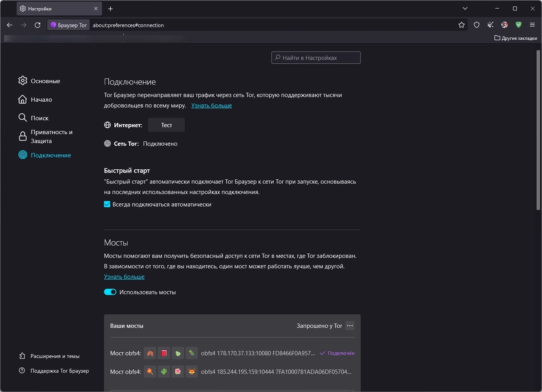Click the flower emoji on second bridge
The height and width of the screenshot is (392, 542).
[178, 372]
